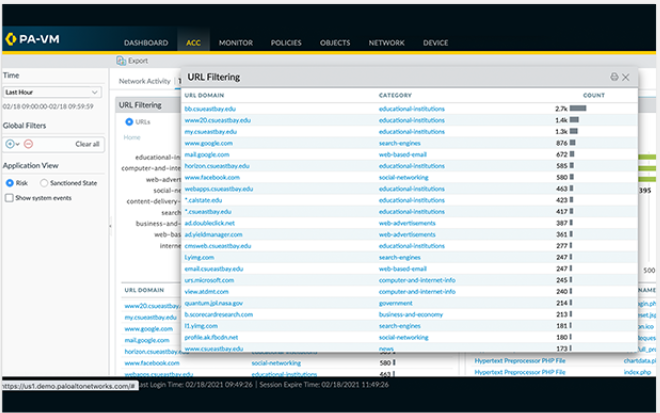This screenshot has height=413, width=660.
Task: Click government category link
Action: 396,303
